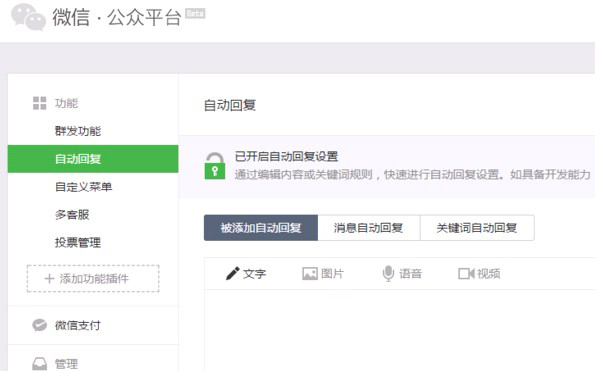Select 自动回复 sidebar menu item
This screenshot has height=371, width=595.
93,159
